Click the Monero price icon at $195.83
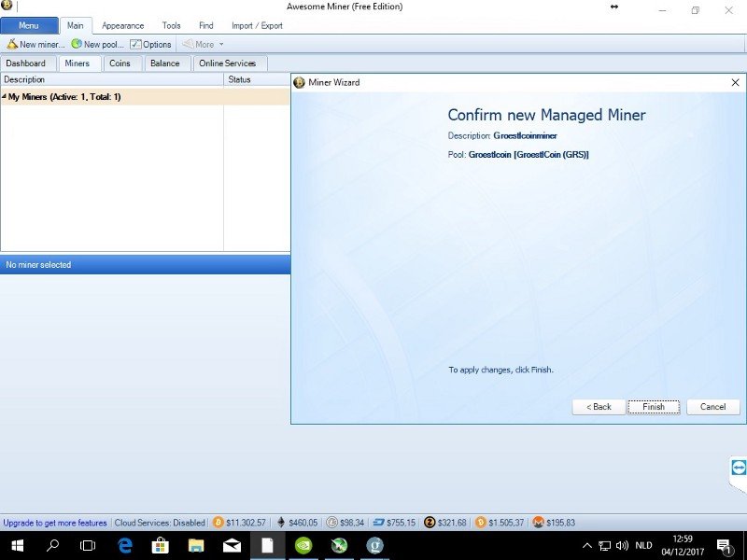 click(539, 523)
